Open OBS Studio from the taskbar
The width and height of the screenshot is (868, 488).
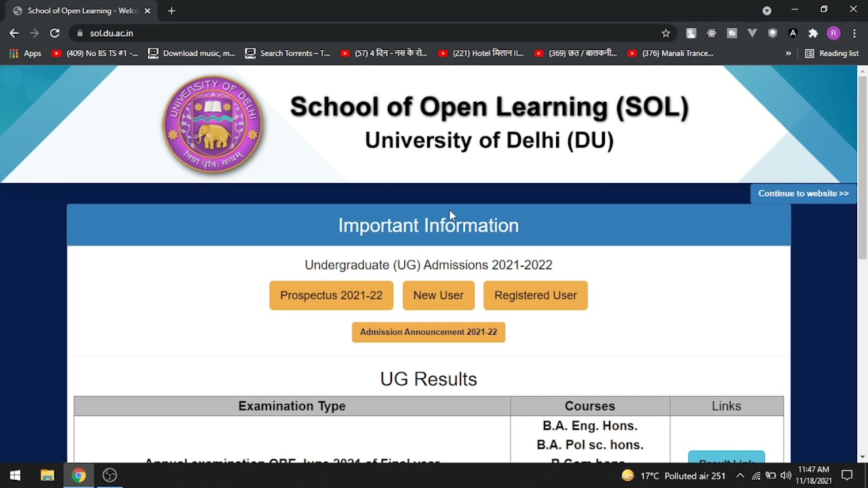point(110,475)
